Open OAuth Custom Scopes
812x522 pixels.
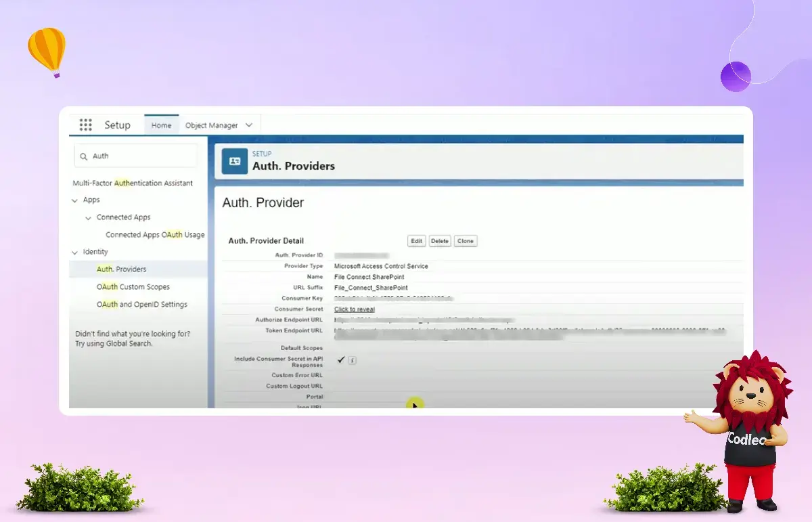point(133,287)
